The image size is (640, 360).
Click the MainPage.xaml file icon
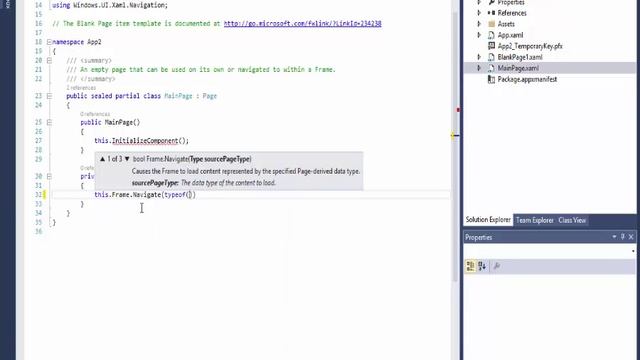pos(491,68)
